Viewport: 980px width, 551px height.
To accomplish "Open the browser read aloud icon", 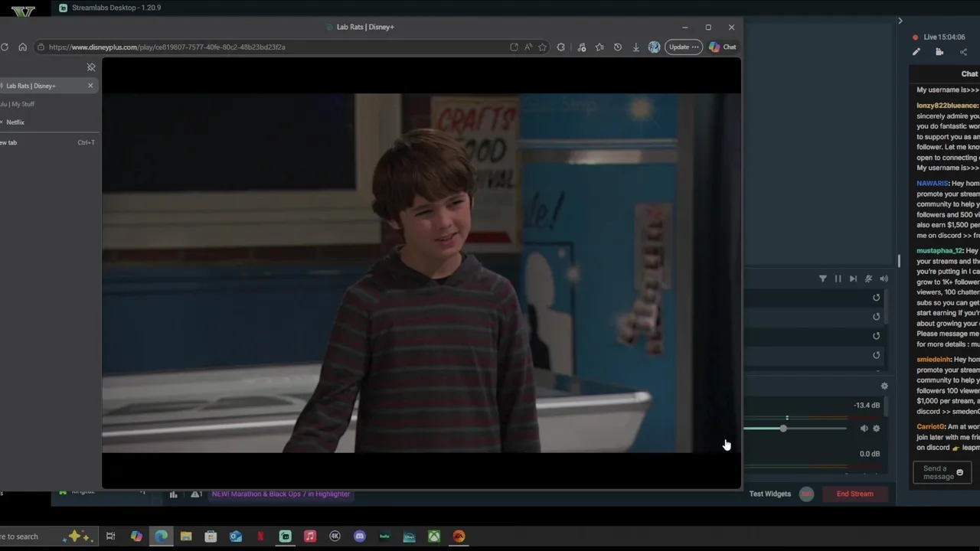I will [528, 47].
